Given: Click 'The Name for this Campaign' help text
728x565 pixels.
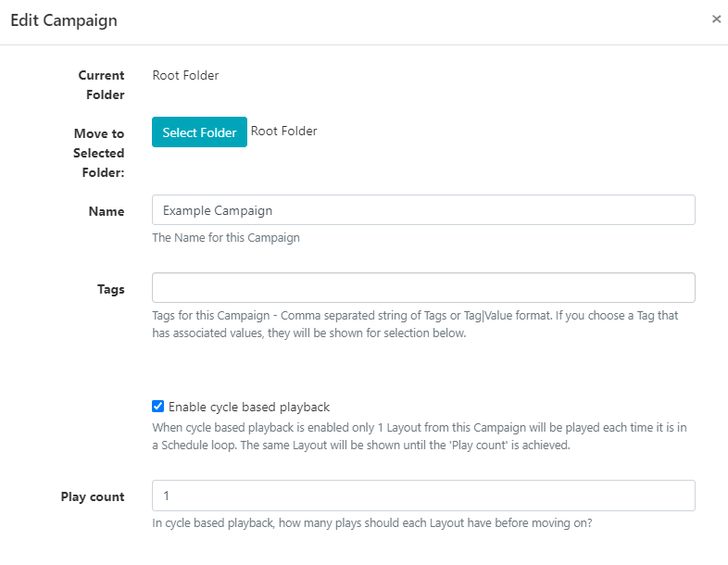Looking at the screenshot, I should point(226,237).
